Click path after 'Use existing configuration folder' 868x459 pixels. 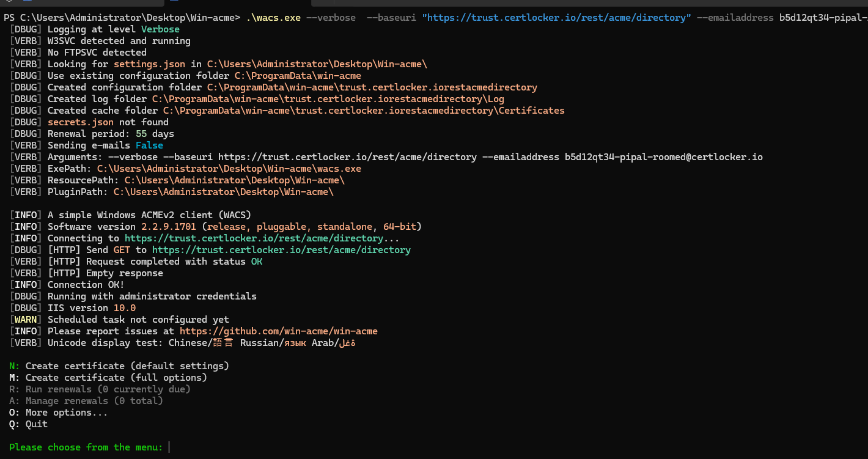tap(298, 76)
